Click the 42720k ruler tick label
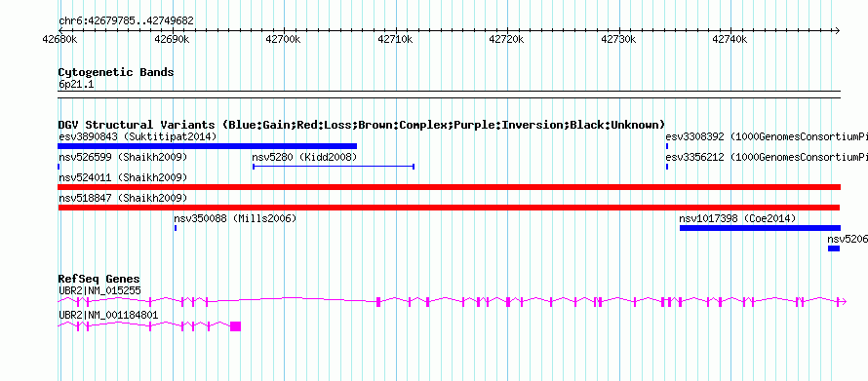 tap(506, 40)
